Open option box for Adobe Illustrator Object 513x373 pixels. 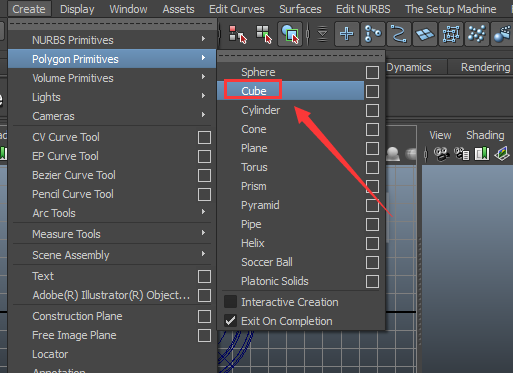tap(204, 295)
